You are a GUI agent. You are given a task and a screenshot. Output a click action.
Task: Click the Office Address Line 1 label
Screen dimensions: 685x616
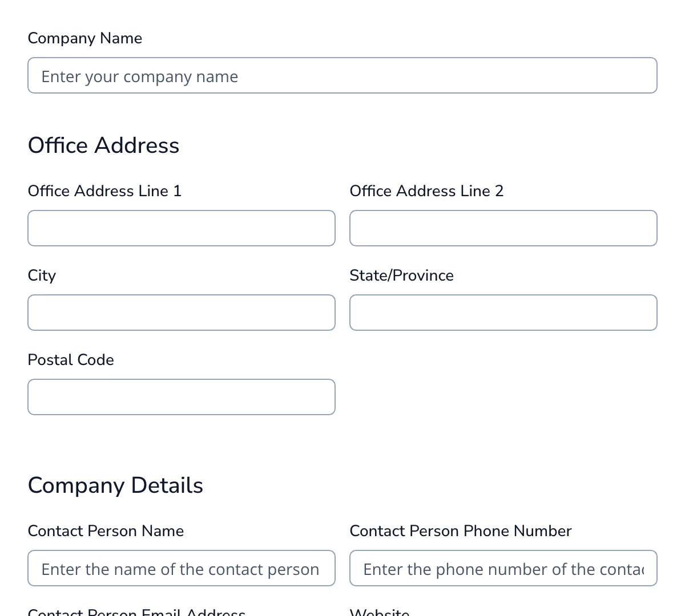tap(104, 191)
